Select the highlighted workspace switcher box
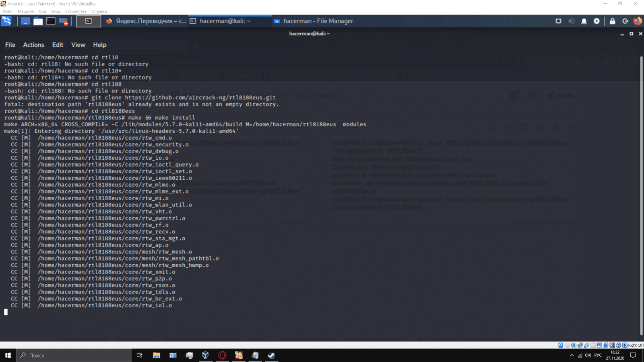The width and height of the screenshot is (644, 362). 89,21
